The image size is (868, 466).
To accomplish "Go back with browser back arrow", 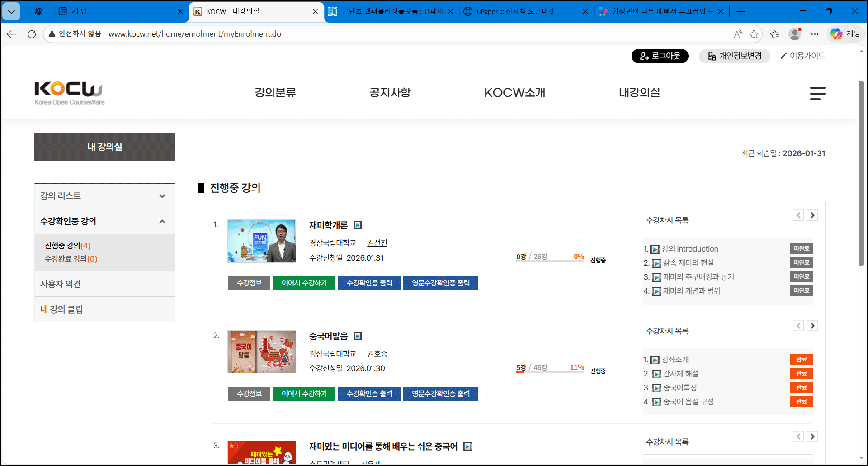I will pyautogui.click(x=12, y=34).
